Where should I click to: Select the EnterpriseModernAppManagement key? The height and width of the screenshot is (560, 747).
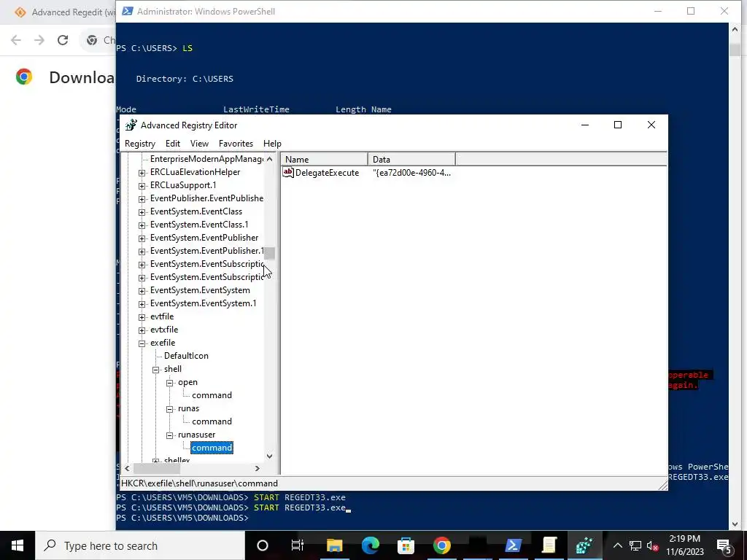click(x=206, y=159)
